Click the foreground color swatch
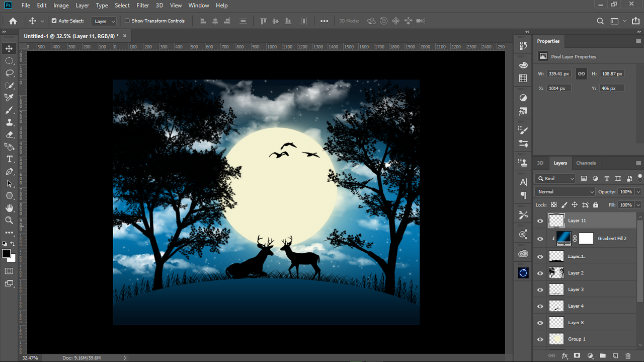This screenshot has width=644, height=362. click(x=6, y=253)
